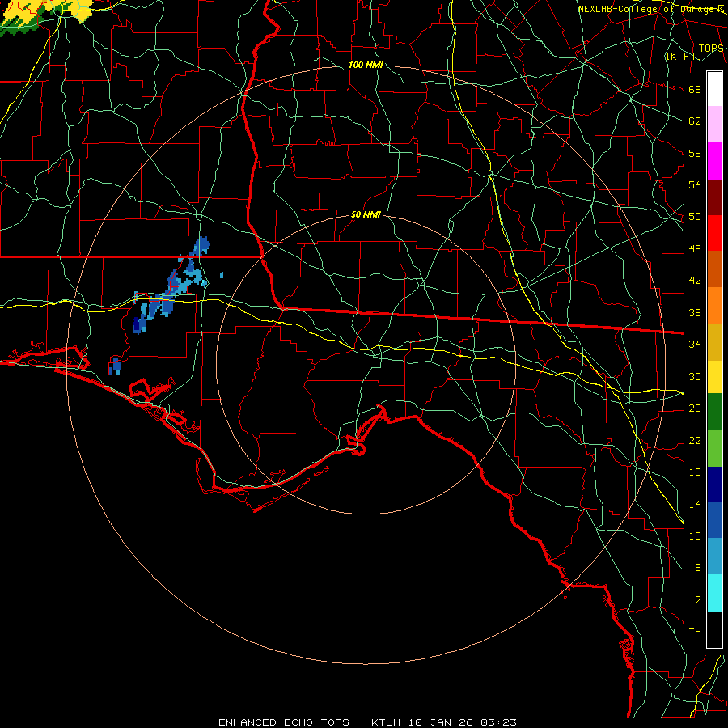The width and height of the screenshot is (728, 728).
Task: Select the light blue legend swatch
Action: click(x=714, y=557)
